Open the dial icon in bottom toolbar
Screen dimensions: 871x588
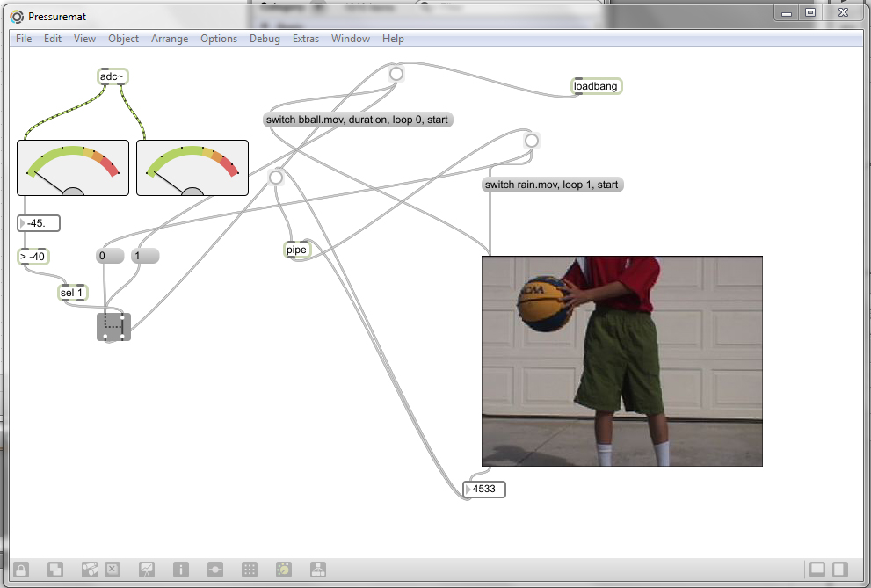[283, 570]
